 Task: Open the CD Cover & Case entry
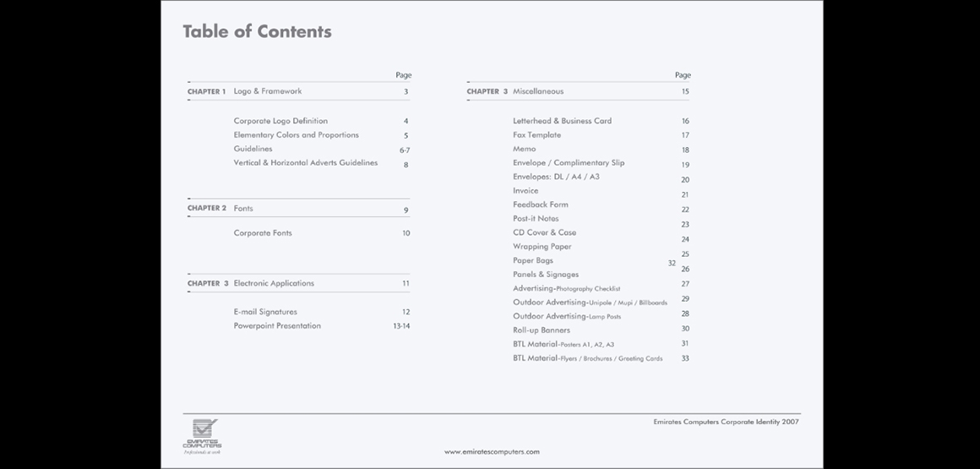[544, 232]
